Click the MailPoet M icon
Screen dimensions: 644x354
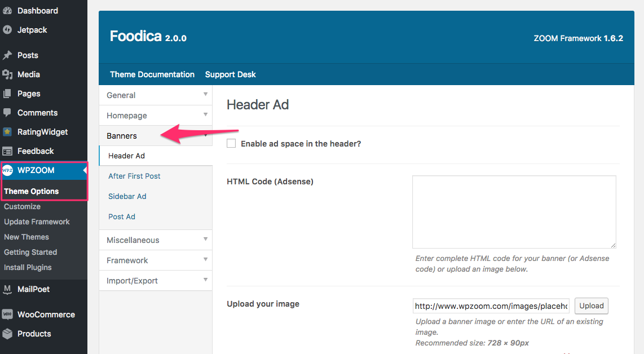pyautogui.click(x=7, y=289)
